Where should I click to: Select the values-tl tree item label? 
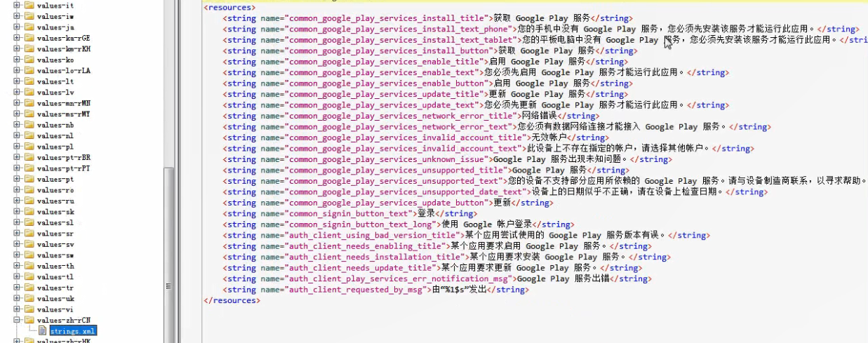(55, 277)
